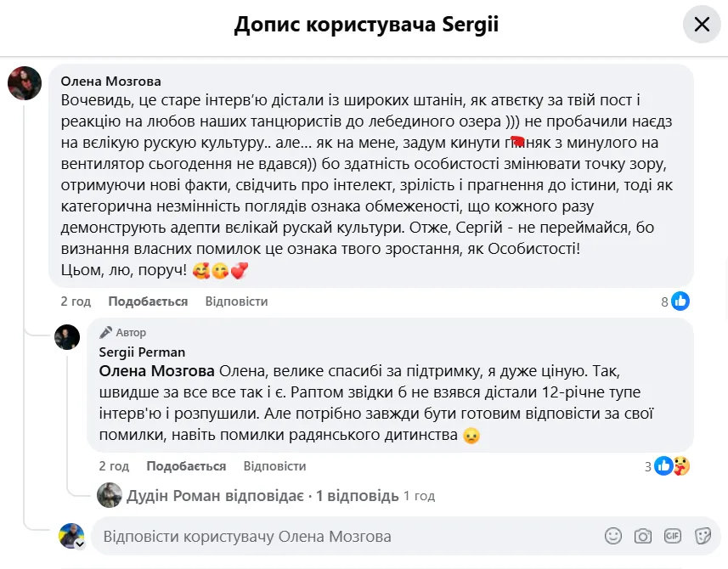728x569 pixels.
Task: Open Олена Мозгова's profile picture
Action: pos(25,83)
